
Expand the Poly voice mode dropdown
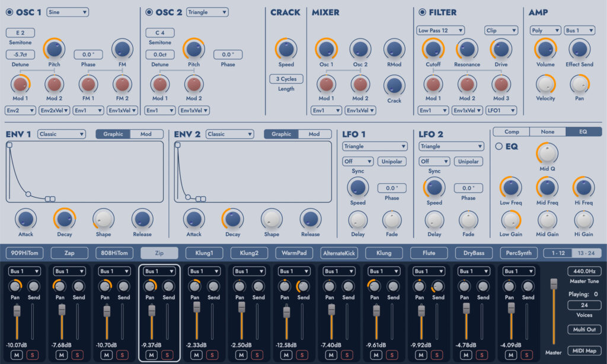(x=545, y=30)
